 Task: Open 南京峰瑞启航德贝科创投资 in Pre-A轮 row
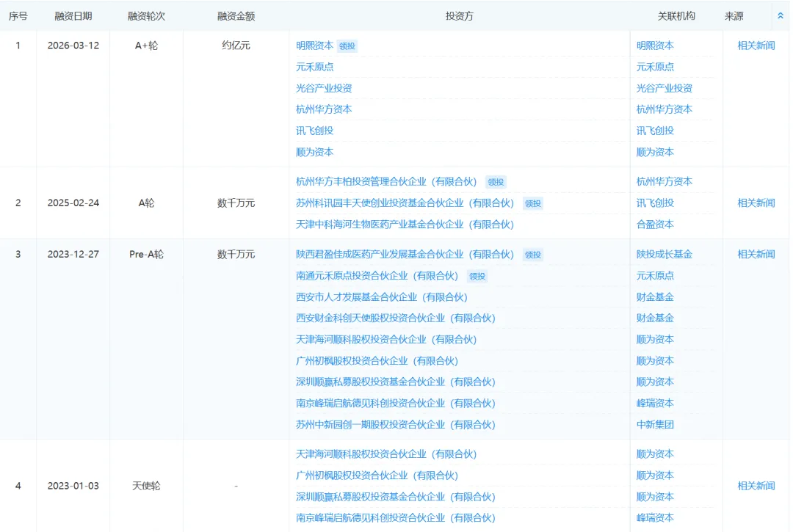[x=396, y=403]
